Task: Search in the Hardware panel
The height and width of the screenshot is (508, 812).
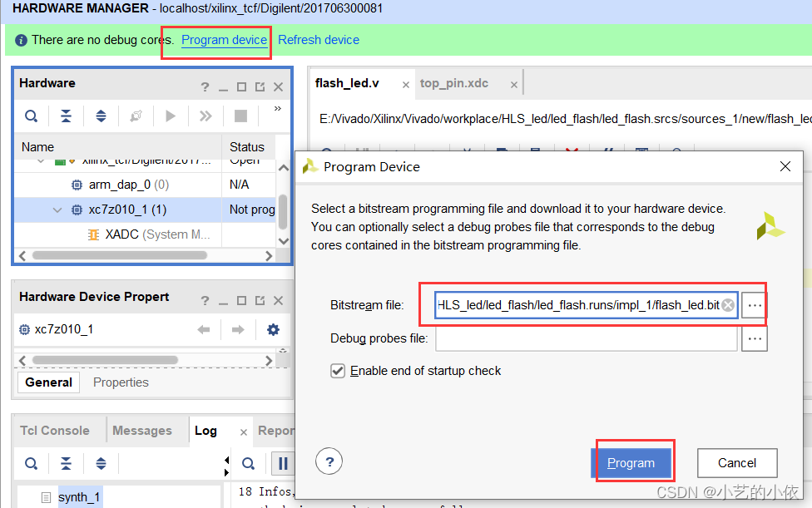Action: [31, 116]
